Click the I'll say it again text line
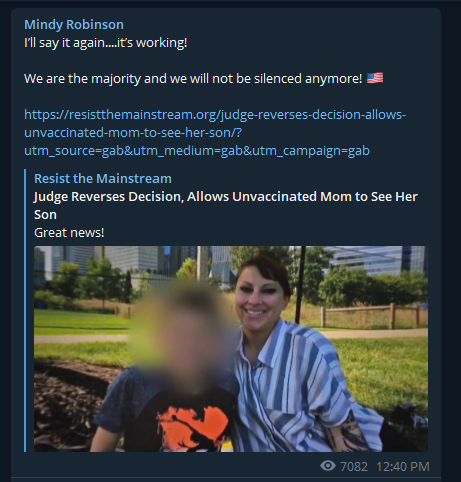 [106, 43]
